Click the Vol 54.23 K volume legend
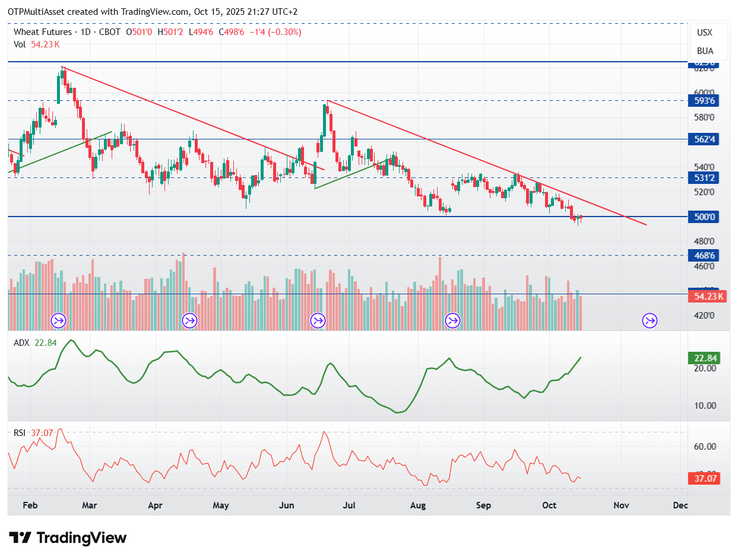 point(37,44)
